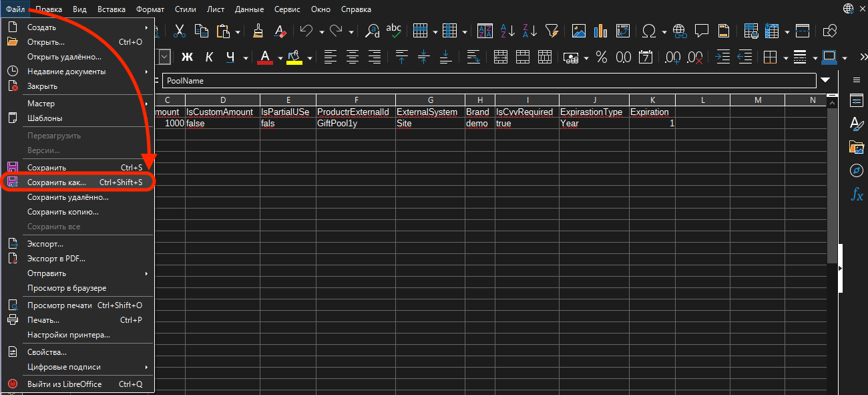Click the Merge and Center Cells icon

[x=501, y=57]
